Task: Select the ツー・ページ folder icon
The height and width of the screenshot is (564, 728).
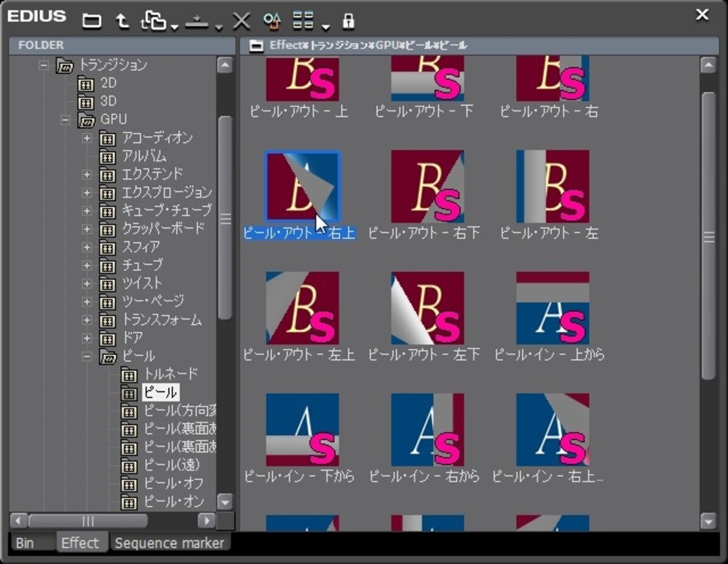Action: pos(107,302)
